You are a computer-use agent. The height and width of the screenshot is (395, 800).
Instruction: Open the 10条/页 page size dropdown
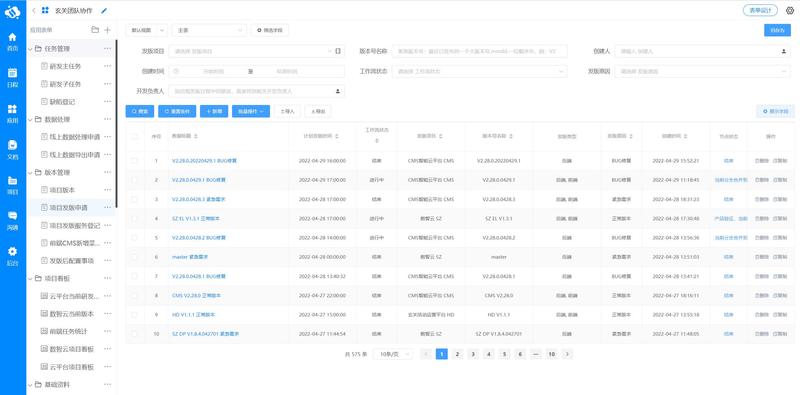393,354
